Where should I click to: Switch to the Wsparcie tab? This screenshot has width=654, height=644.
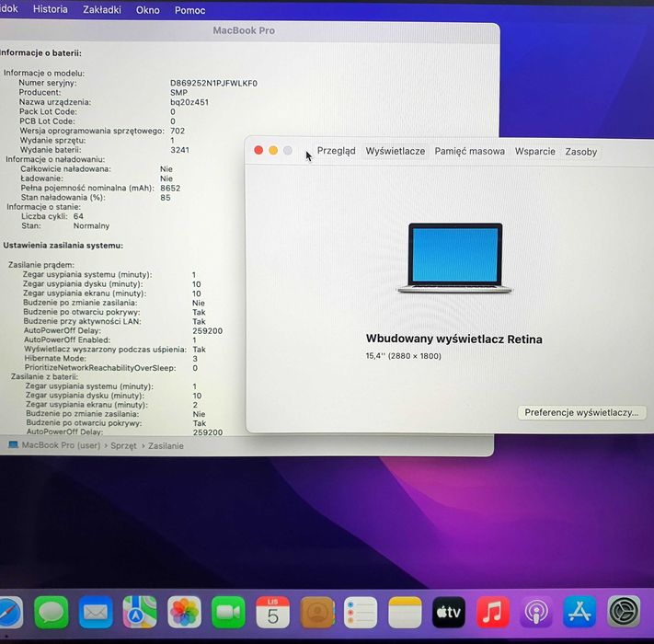(x=534, y=152)
